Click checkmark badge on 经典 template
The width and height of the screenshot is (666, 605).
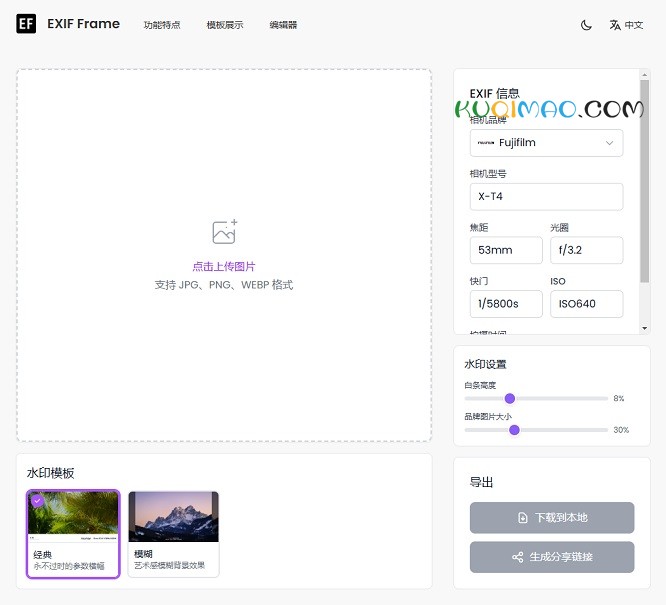[37, 501]
